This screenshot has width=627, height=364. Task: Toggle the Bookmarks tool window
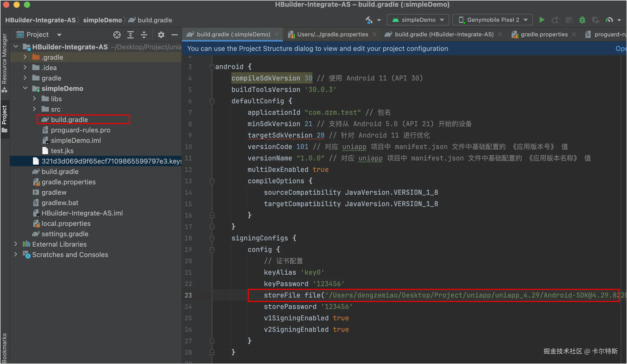(4, 348)
